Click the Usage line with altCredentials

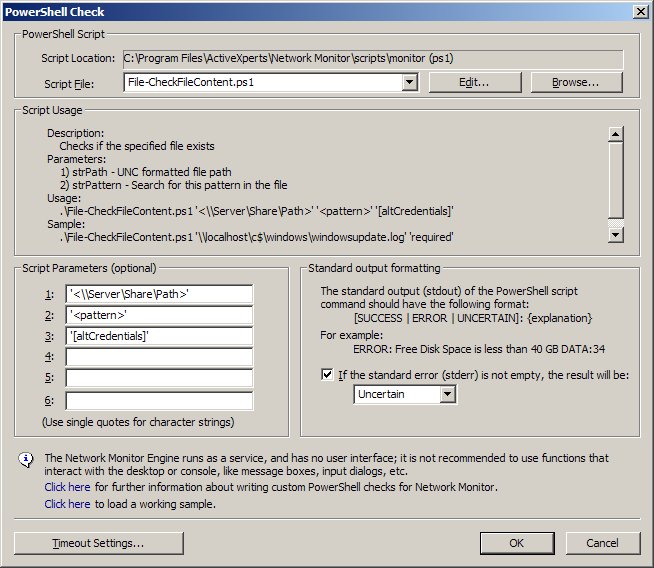click(257, 211)
